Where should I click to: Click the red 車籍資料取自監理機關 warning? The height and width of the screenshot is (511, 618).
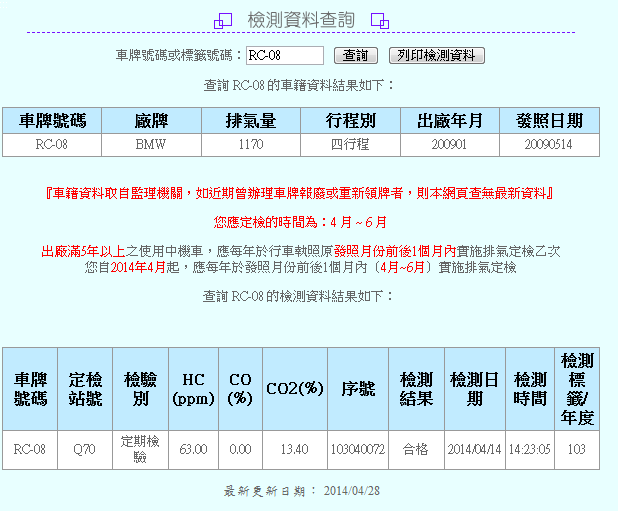(x=299, y=193)
